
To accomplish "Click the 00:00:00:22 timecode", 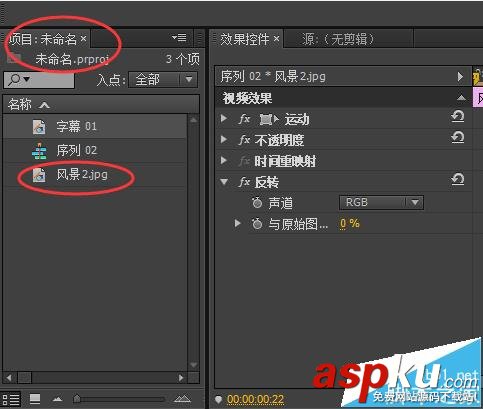I will [x=255, y=399].
